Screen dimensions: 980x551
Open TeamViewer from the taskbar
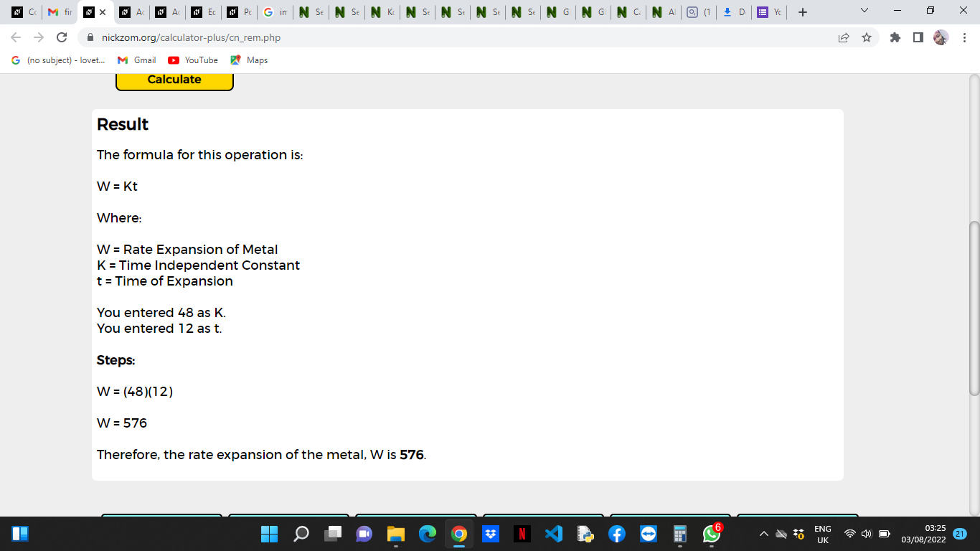[x=649, y=534]
